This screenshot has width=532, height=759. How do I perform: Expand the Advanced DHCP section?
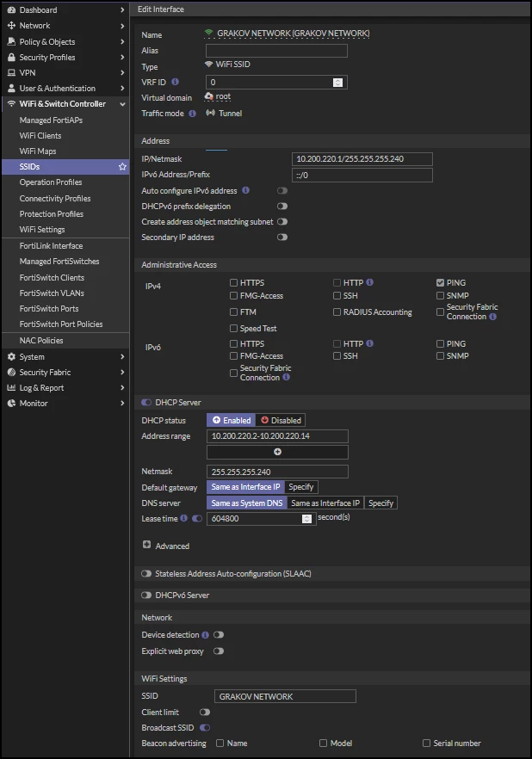(x=146, y=545)
